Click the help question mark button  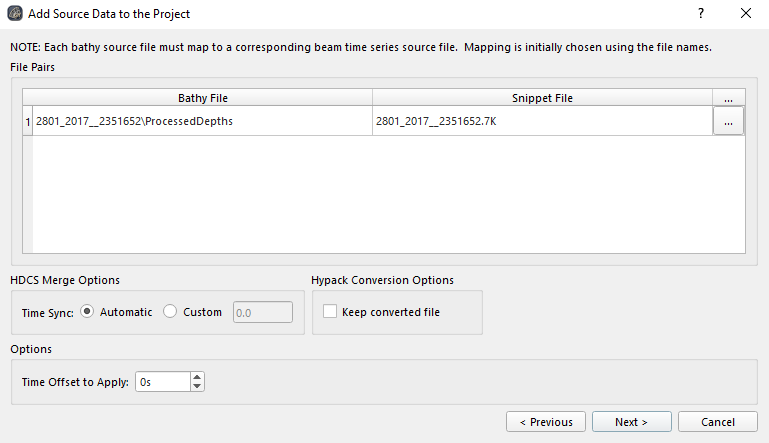(x=701, y=14)
